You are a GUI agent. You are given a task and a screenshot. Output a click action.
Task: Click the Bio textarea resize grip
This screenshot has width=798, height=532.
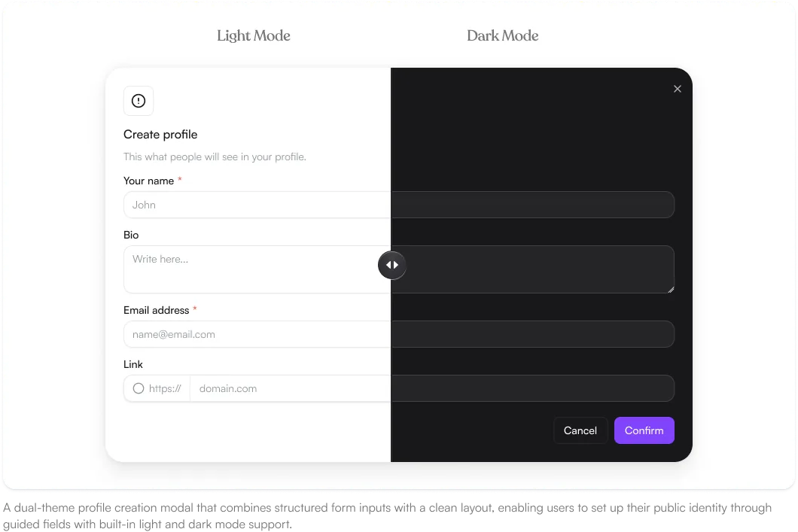pyautogui.click(x=671, y=290)
